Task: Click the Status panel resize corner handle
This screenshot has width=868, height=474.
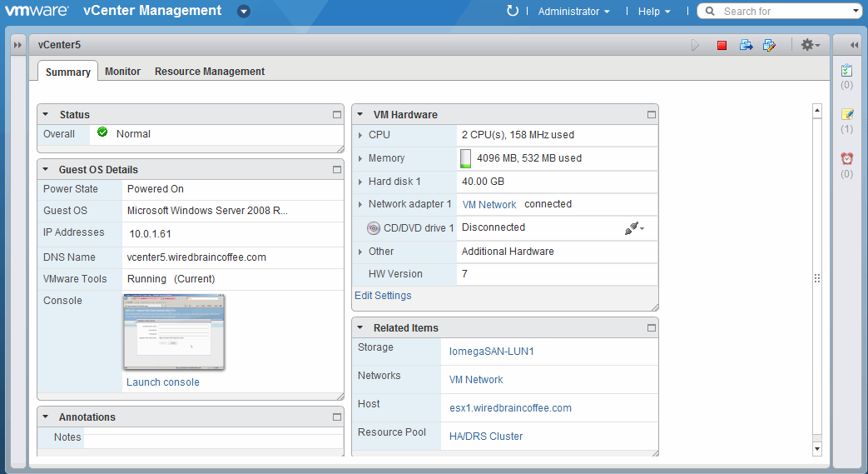Action: coord(340,149)
